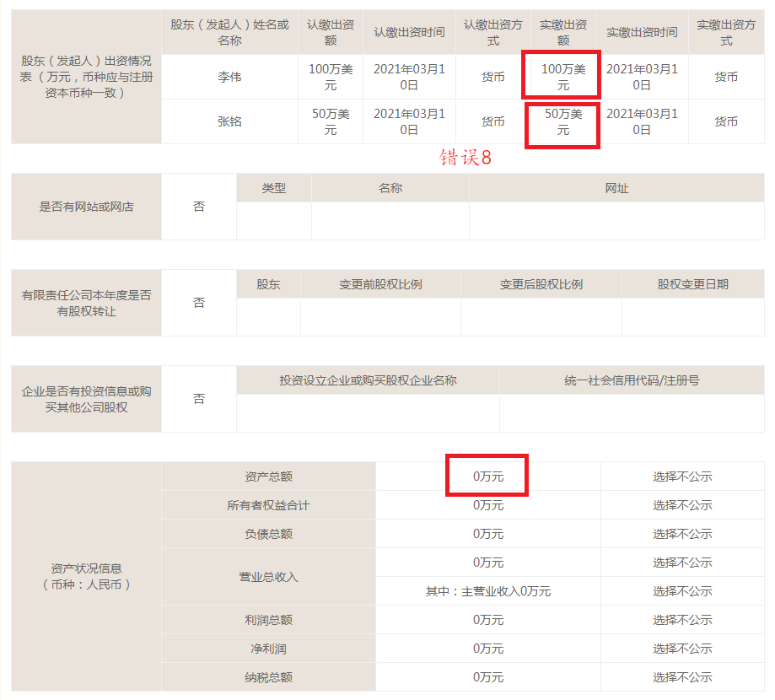
Task: Click the 否 answer for 投资信息 row
Action: (x=199, y=399)
